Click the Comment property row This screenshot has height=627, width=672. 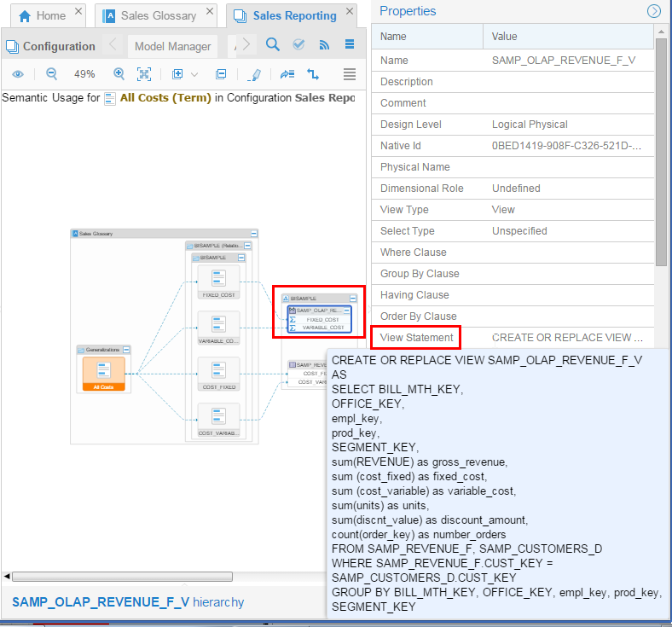[513, 103]
